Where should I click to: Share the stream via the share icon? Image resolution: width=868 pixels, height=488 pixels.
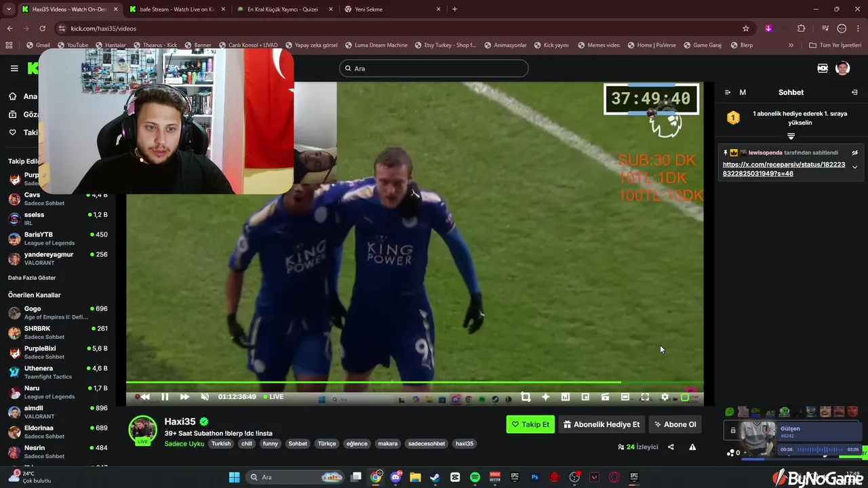coord(671,447)
